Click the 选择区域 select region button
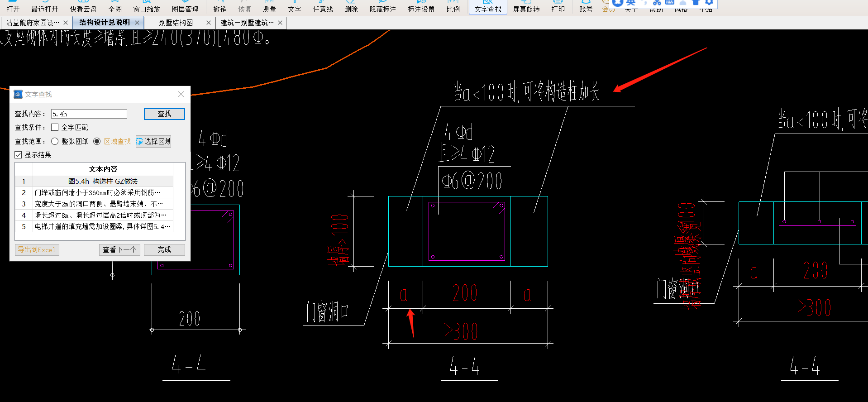Image resolution: width=868 pixels, height=402 pixels. 153,141
